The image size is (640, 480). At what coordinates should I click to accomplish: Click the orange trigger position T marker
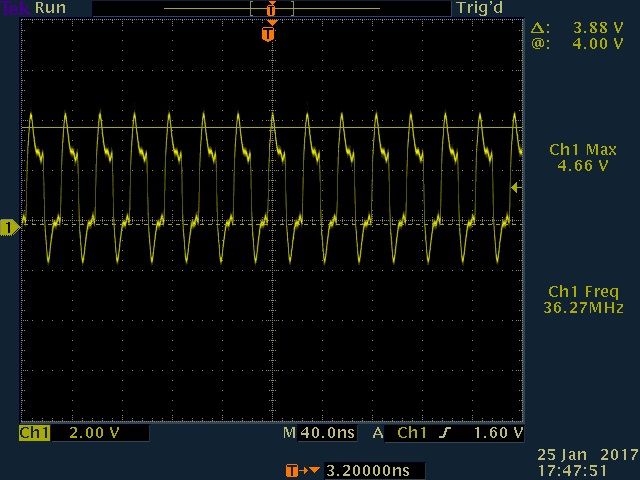click(x=268, y=33)
